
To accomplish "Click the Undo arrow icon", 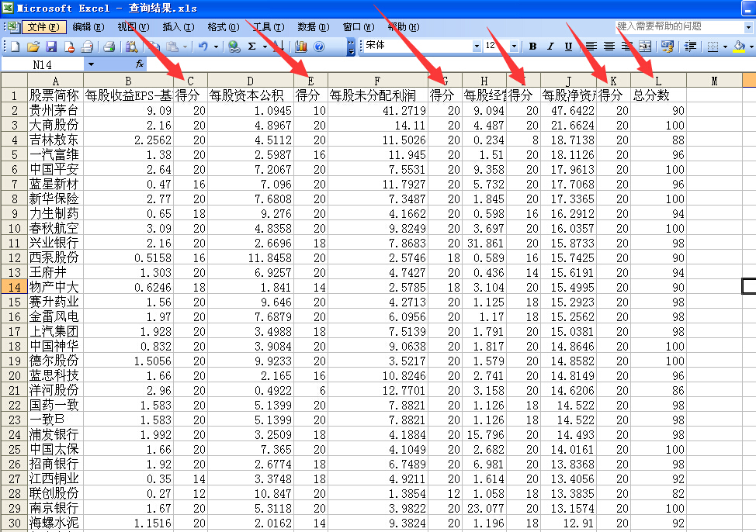I will click(x=203, y=47).
